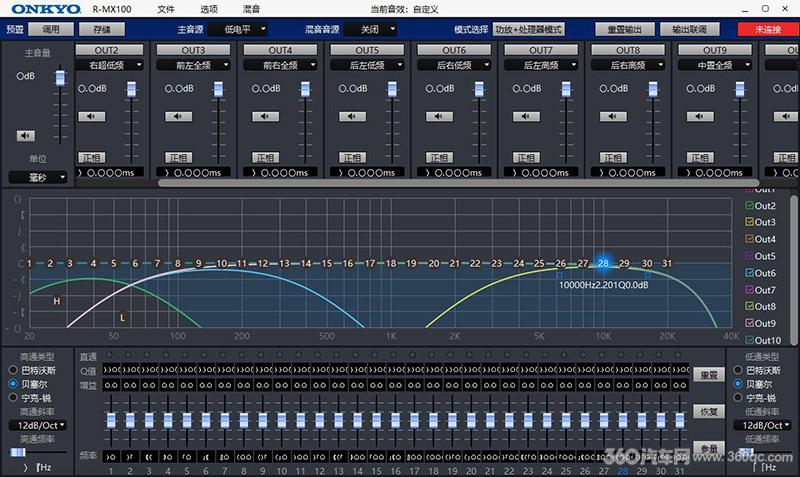Image resolution: width=800 pixels, height=477 pixels.
Task: Toggle the Out5 curve checkbox
Action: coord(749,256)
